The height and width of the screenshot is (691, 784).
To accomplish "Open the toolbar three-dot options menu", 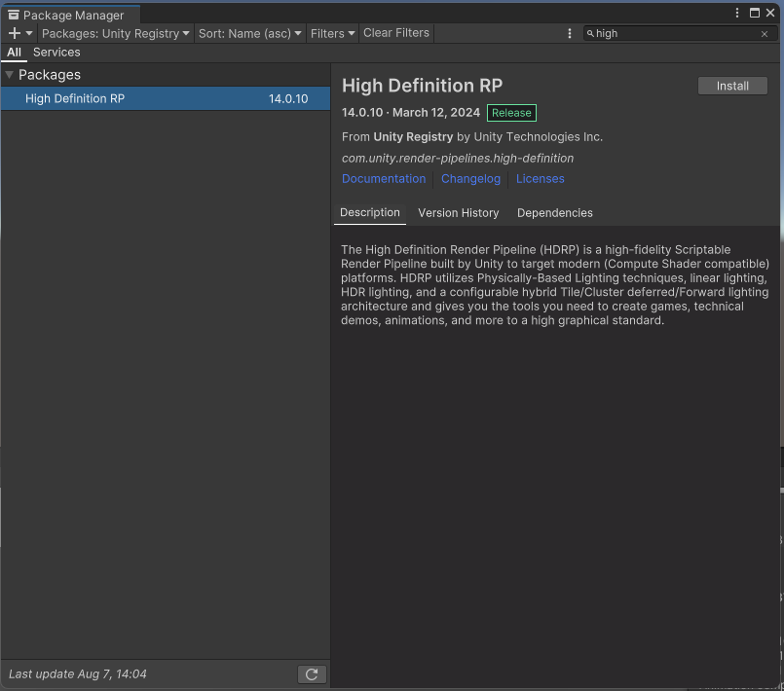I will [x=570, y=33].
